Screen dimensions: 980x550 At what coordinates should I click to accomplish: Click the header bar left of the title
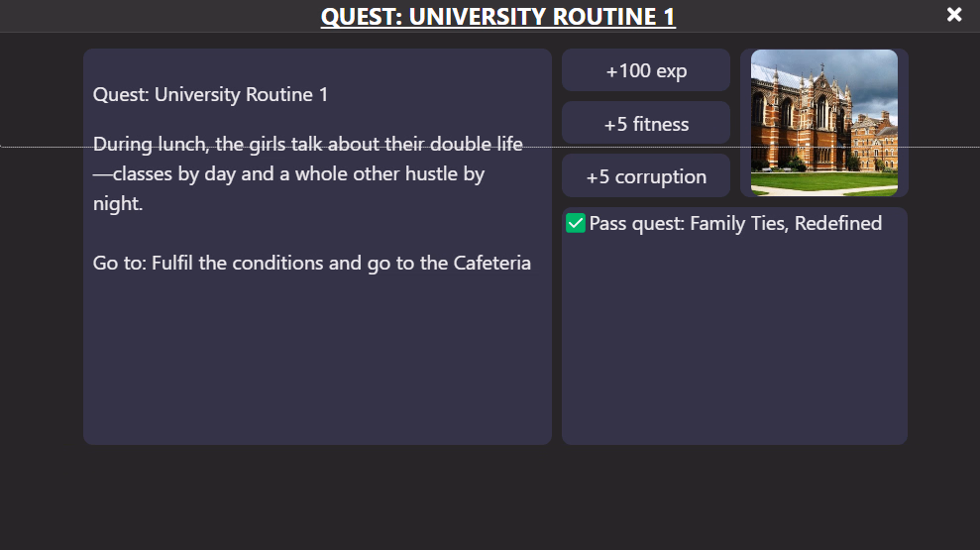coord(157,16)
